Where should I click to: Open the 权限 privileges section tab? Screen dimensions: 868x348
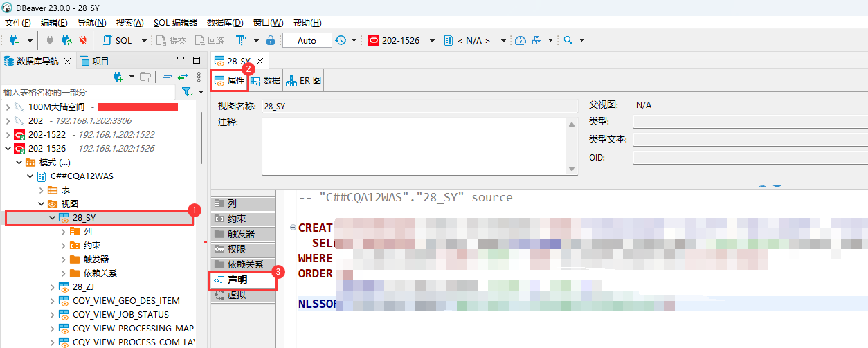tap(243, 249)
